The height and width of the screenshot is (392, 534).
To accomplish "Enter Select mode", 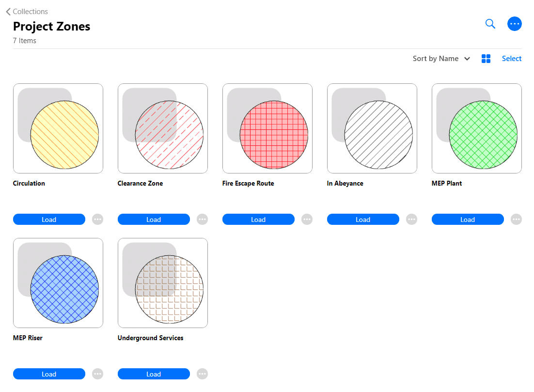I will 512,58.
